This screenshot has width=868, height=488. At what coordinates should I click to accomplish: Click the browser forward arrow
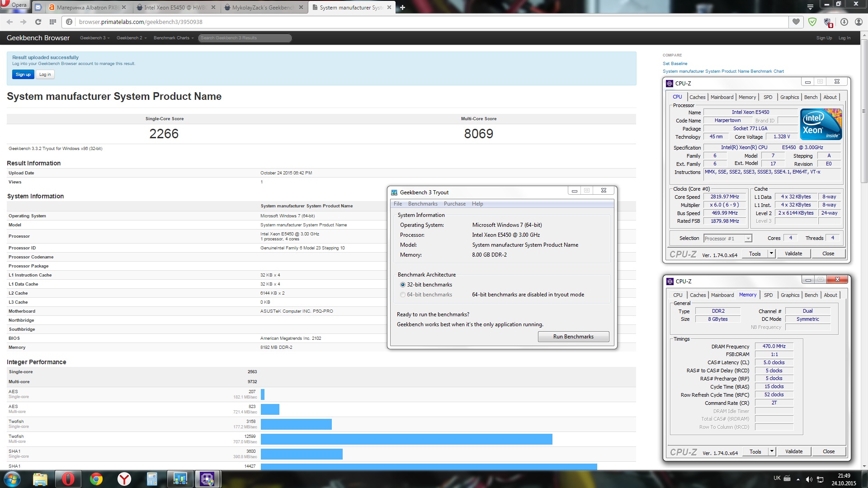tap(24, 22)
